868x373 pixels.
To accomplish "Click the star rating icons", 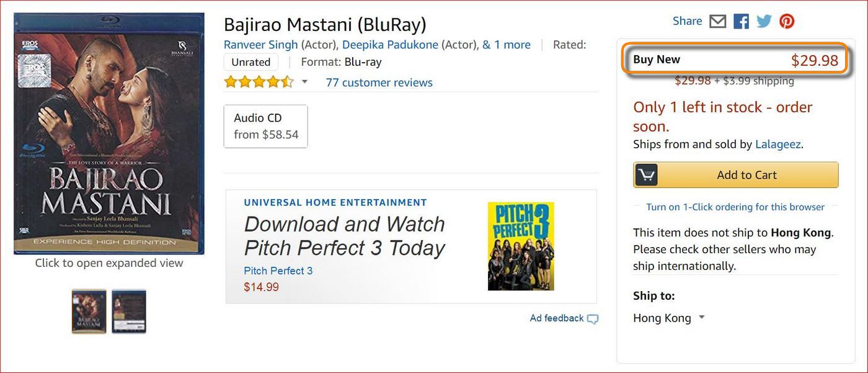I will 259,82.
